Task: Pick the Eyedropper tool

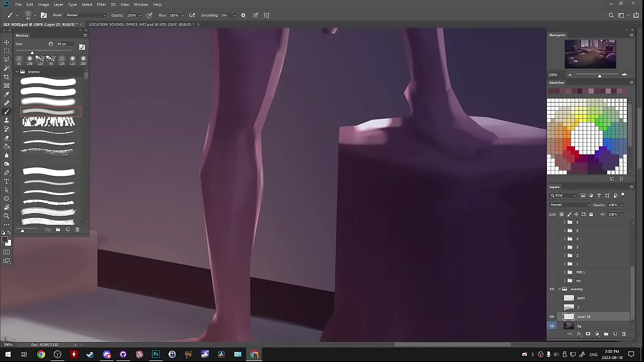Action: point(7,94)
